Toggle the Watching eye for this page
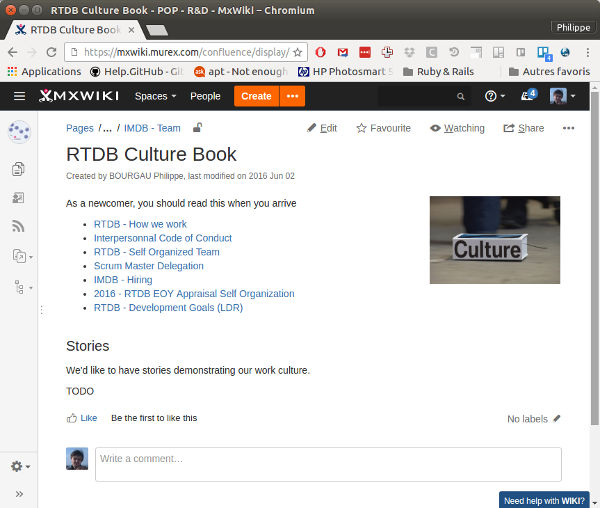Viewport: 600px width, 508px height. click(x=457, y=128)
